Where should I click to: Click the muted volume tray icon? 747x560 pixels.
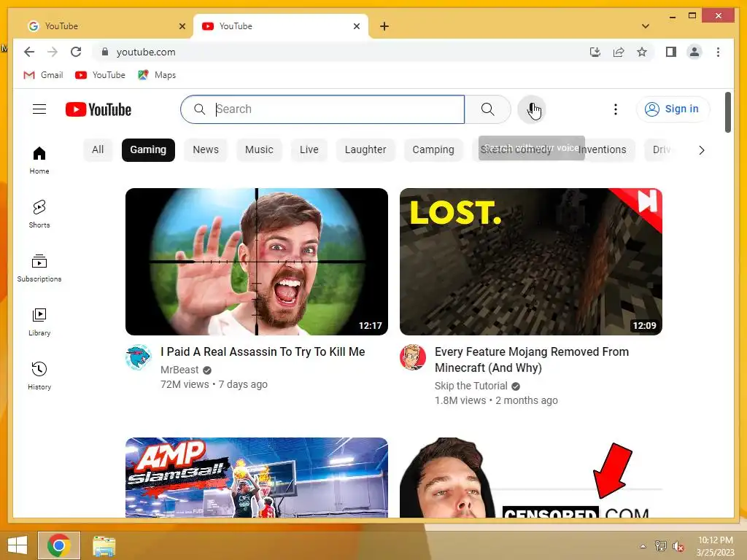[x=678, y=546]
